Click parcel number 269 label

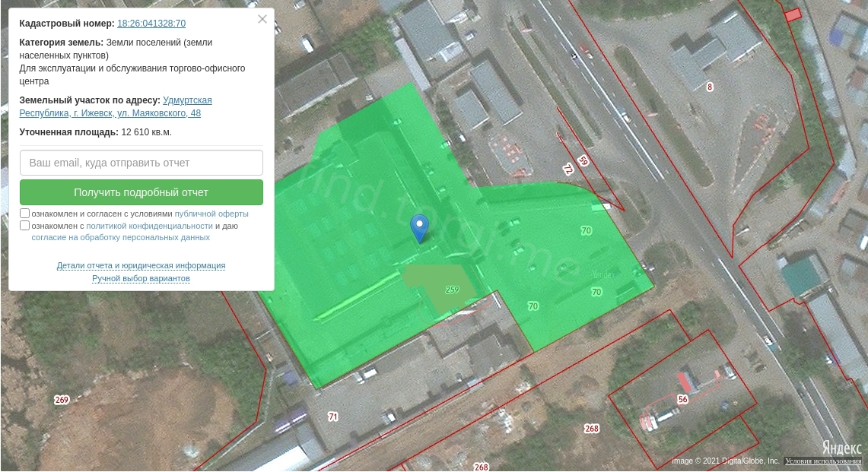click(x=62, y=400)
